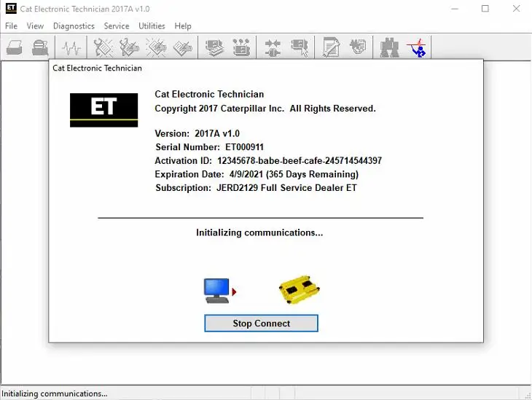The image size is (532, 400).
Task: Open the Help menu
Action: 183,26
